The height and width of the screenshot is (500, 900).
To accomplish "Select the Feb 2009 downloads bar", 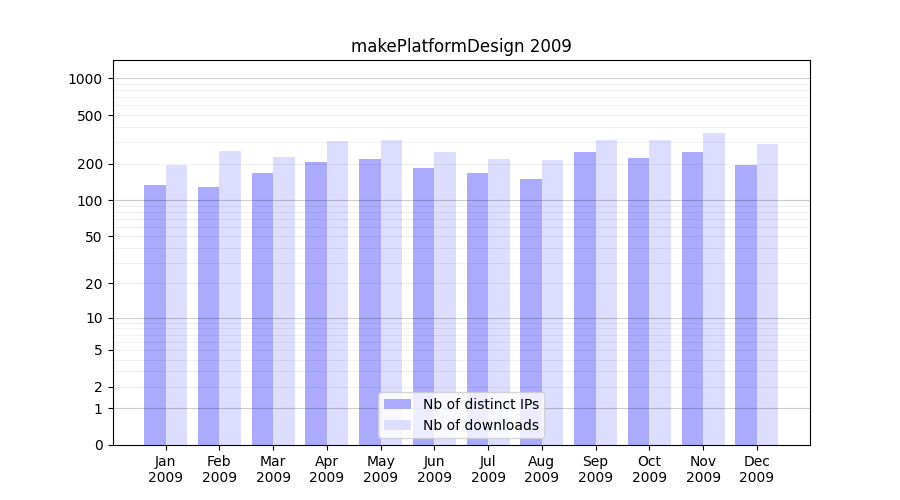I will (230, 298).
